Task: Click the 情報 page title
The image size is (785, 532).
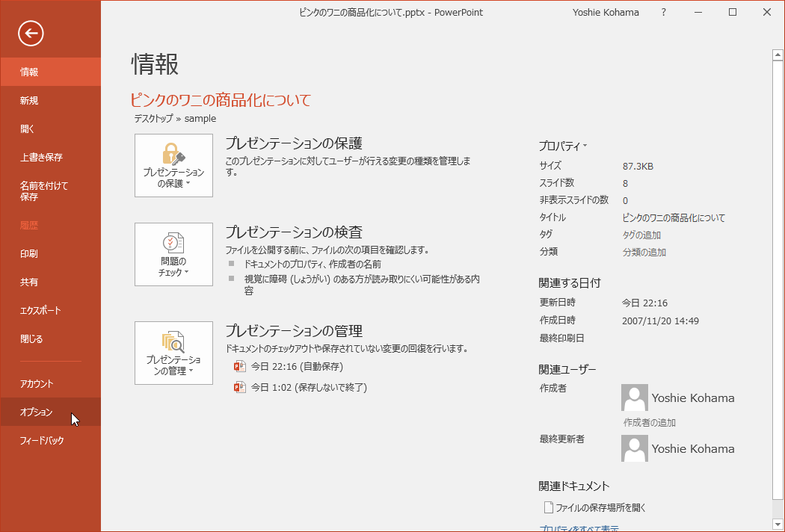Action: click(155, 64)
